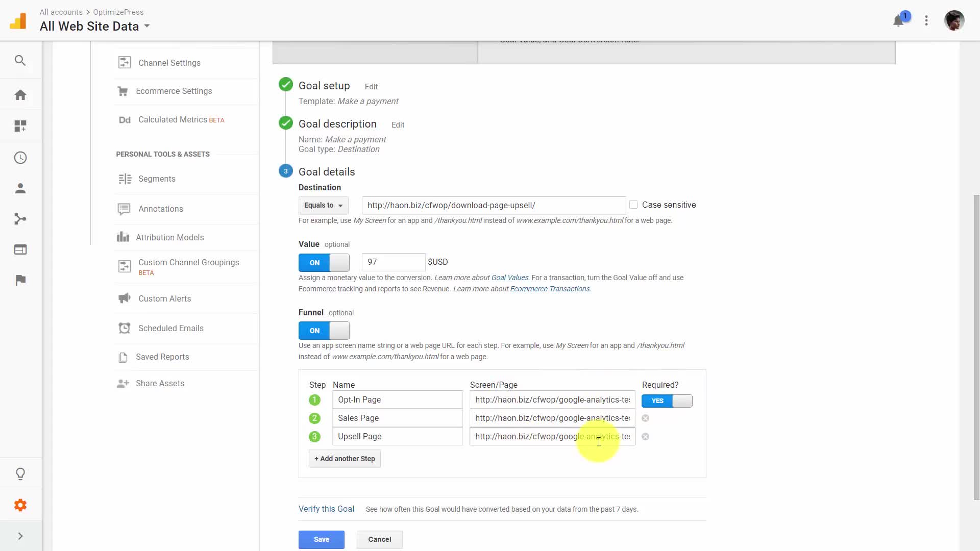The image size is (980, 551).
Task: Toggle the goal Value switch off
Action: point(324,263)
